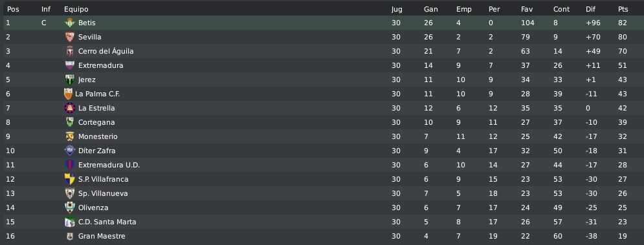Viewport: 644px width, 245px height.
Task: Click the Gan column header
Action: pyautogui.click(x=431, y=9)
